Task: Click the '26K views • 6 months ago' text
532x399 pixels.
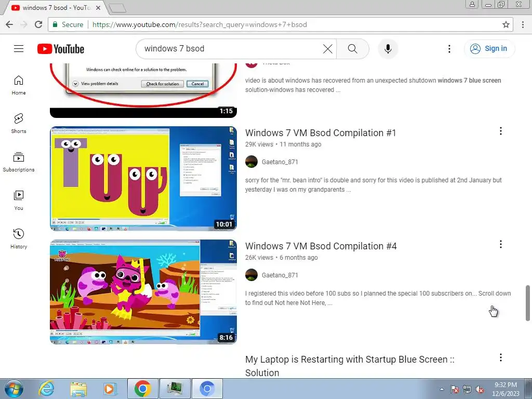Action: [282, 258]
